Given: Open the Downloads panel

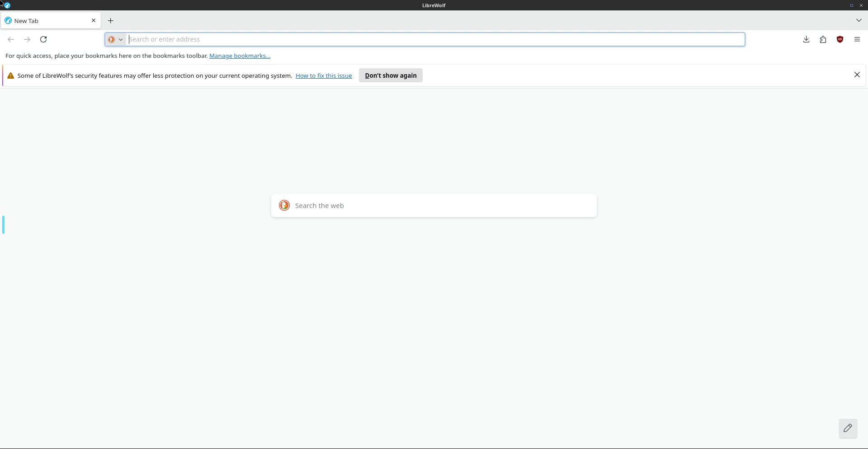Looking at the screenshot, I should coord(806,39).
